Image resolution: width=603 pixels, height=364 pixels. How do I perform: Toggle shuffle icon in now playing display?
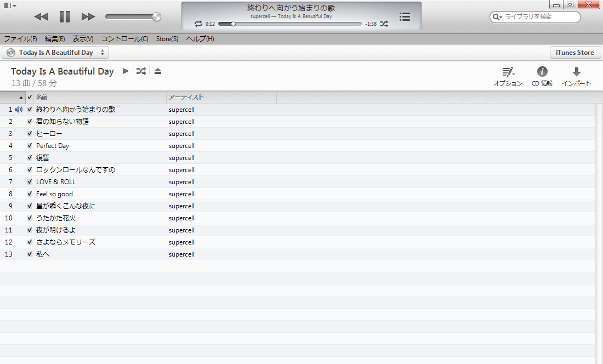pos(384,24)
